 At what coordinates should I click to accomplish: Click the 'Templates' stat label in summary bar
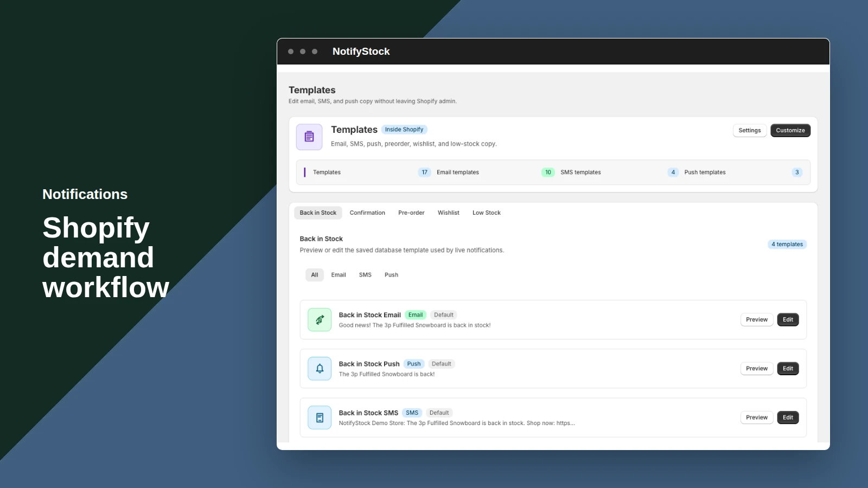pyautogui.click(x=327, y=172)
